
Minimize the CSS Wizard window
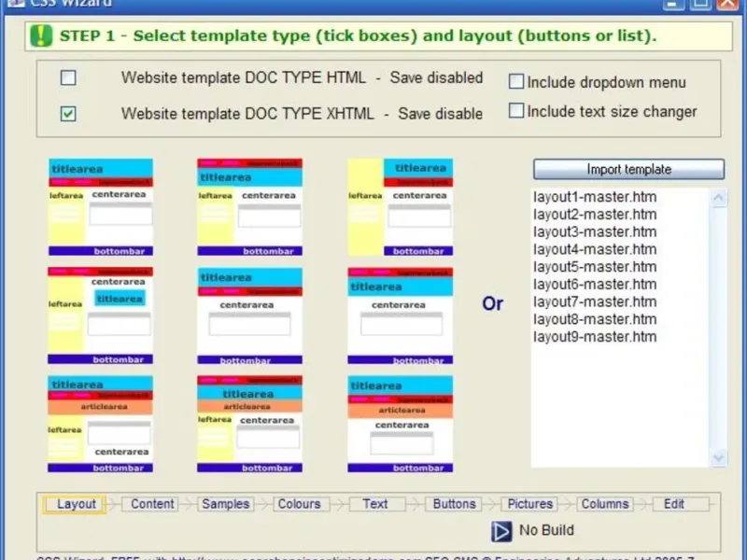[x=673, y=4]
